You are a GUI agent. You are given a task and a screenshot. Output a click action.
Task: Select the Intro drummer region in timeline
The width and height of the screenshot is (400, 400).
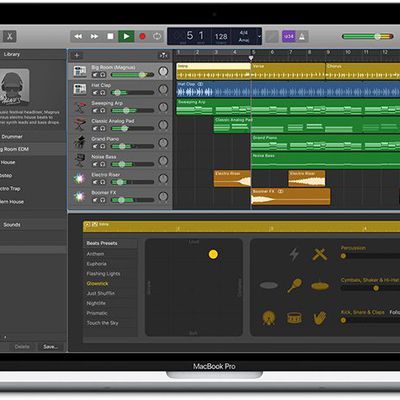click(x=214, y=71)
